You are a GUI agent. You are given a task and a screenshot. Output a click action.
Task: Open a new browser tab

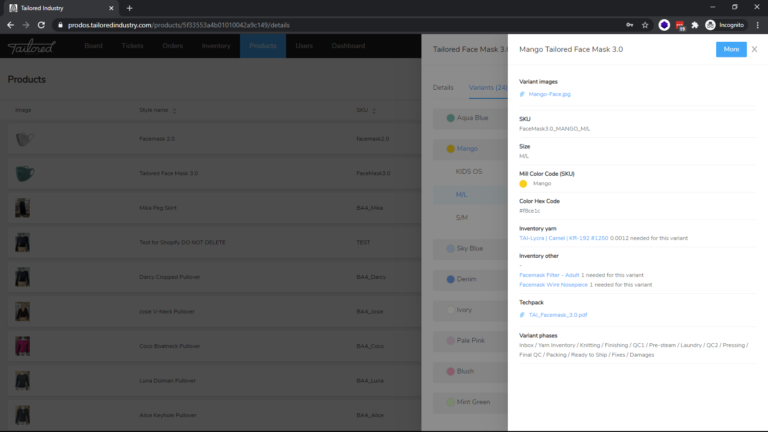tap(129, 7)
